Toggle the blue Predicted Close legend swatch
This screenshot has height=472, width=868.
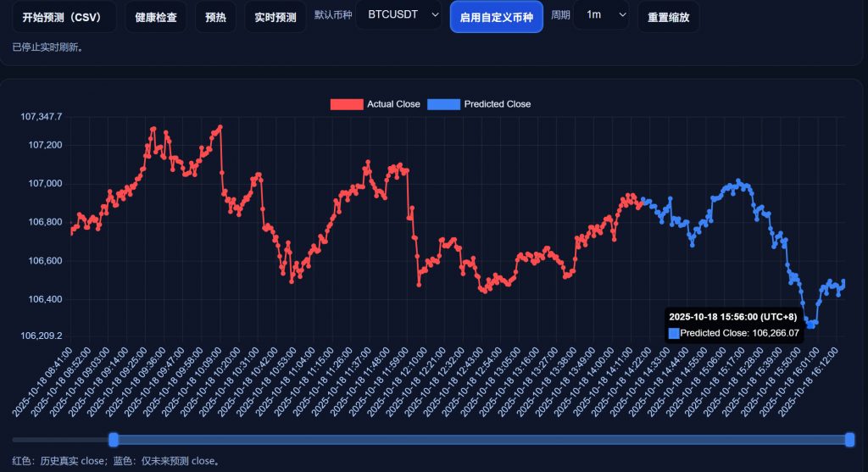tap(443, 104)
